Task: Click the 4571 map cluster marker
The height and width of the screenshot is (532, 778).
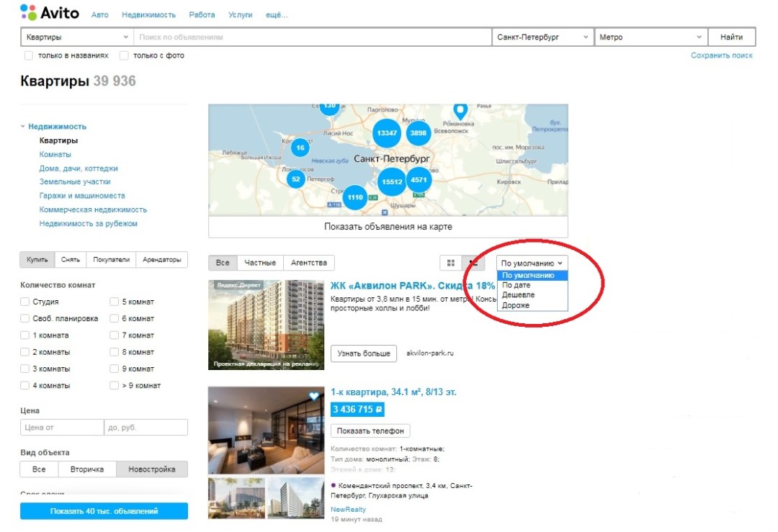Action: pos(419,180)
